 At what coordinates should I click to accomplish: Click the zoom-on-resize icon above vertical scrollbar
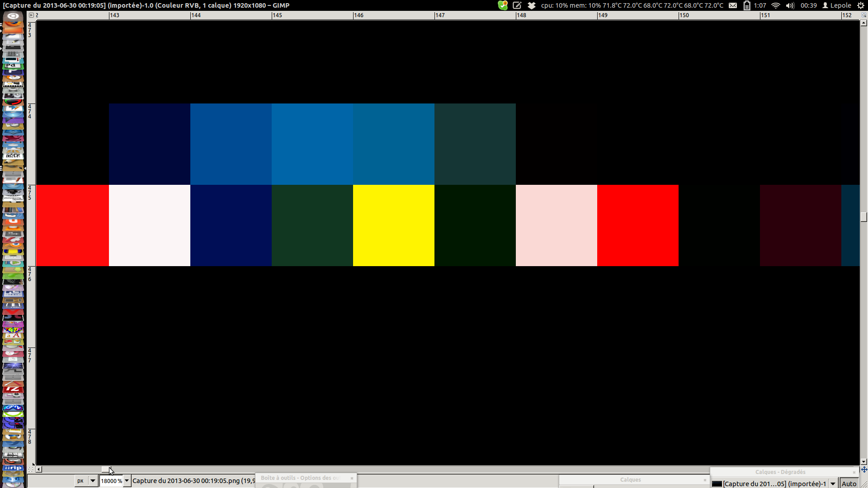point(864,15)
